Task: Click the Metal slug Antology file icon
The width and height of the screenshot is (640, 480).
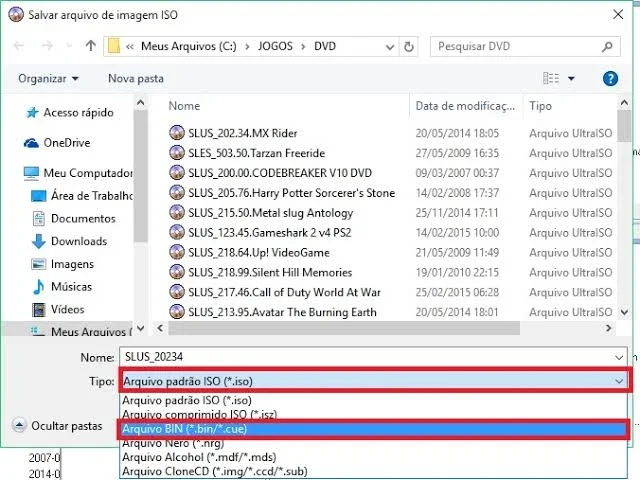Action: click(x=177, y=212)
